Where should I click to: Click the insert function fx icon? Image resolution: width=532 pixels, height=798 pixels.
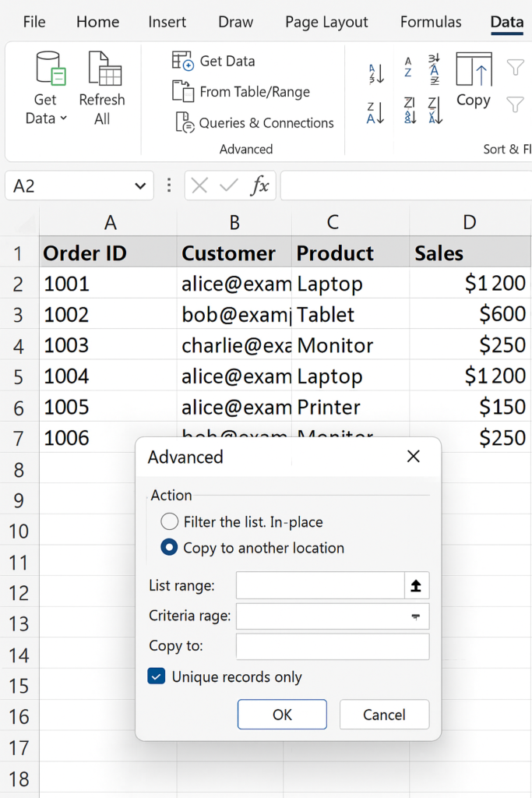[x=259, y=186]
